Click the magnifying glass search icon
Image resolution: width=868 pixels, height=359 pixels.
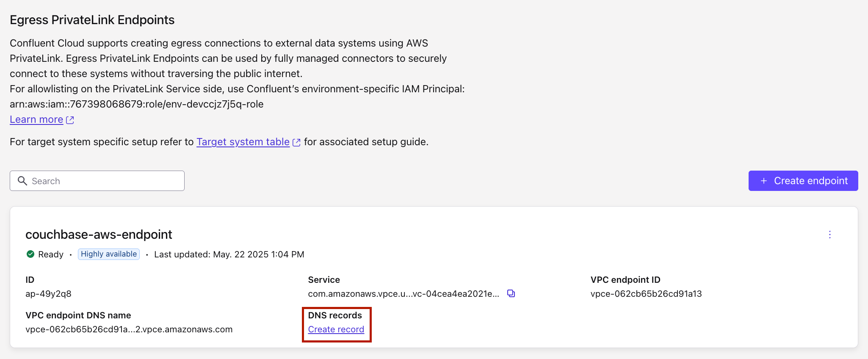[22, 181]
